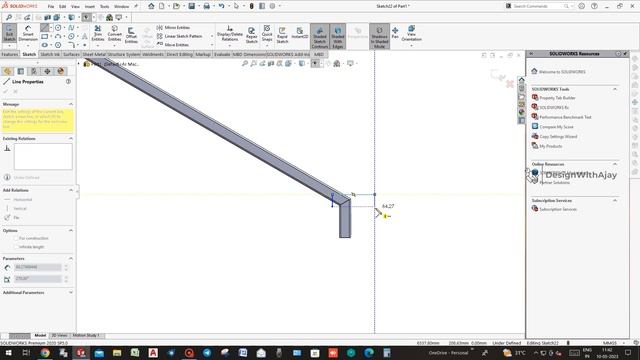Select the Corner Rectangle sketch tool
The width and height of the screenshot is (640, 360).
pos(44,36)
